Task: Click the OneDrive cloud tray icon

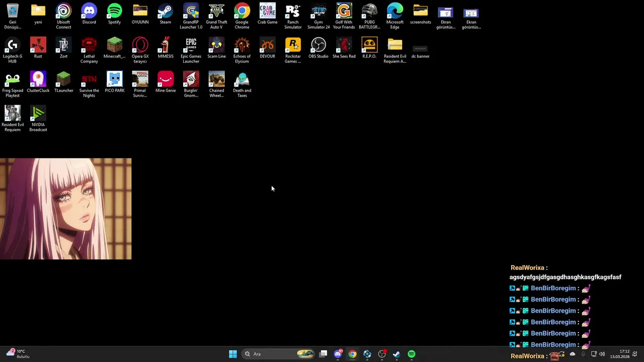Action: (573, 354)
